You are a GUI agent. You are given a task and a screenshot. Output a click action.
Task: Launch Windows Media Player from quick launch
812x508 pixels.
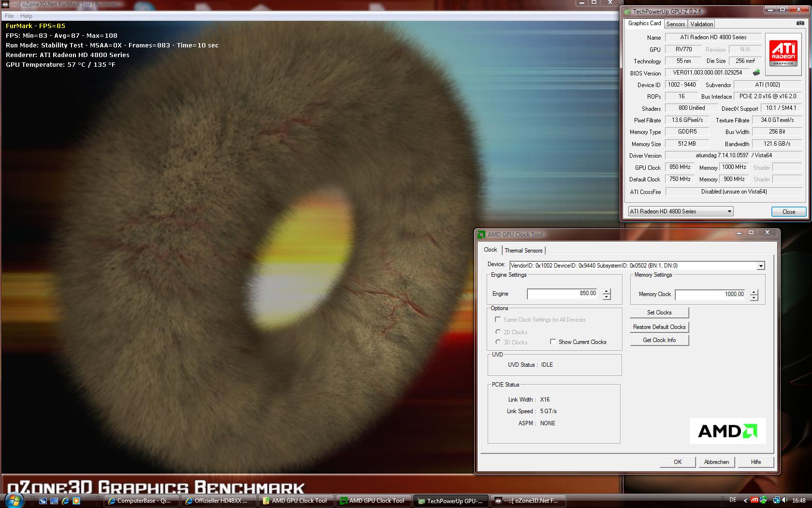coord(76,501)
